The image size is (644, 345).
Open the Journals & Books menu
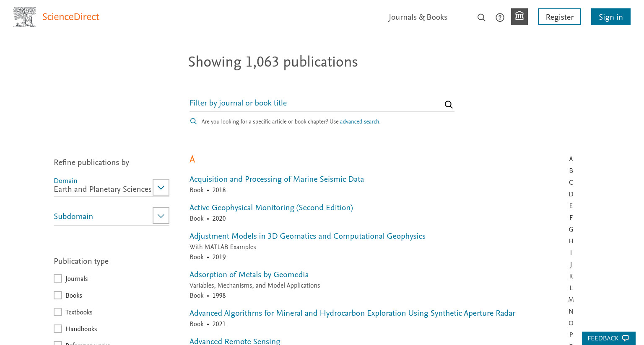click(x=418, y=17)
